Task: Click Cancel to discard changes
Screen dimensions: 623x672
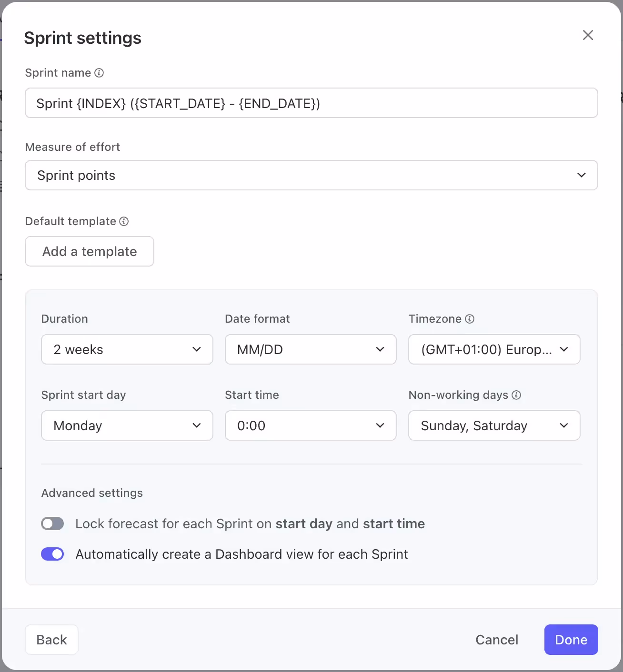Action: point(497,640)
